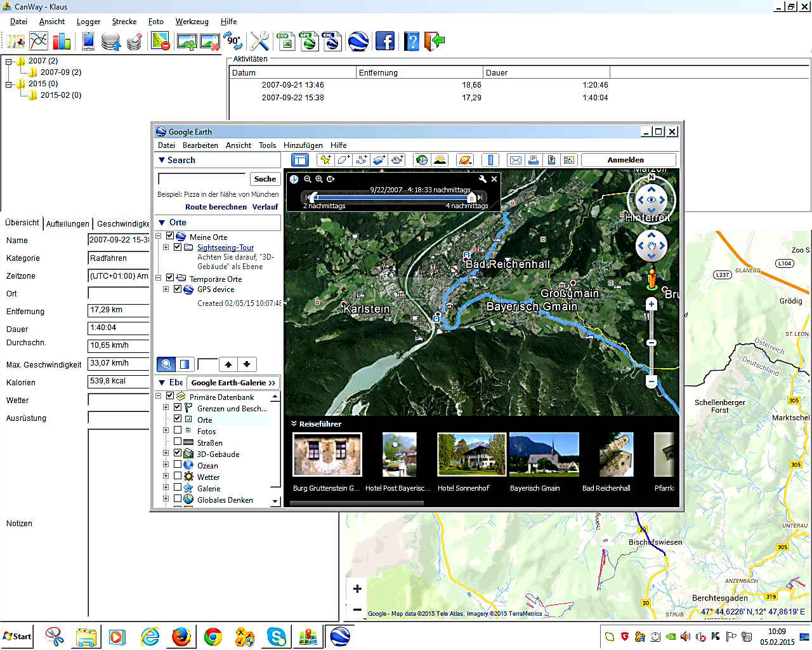The image size is (812, 650).
Task: Open the ruler measuring tool
Action: (x=490, y=160)
